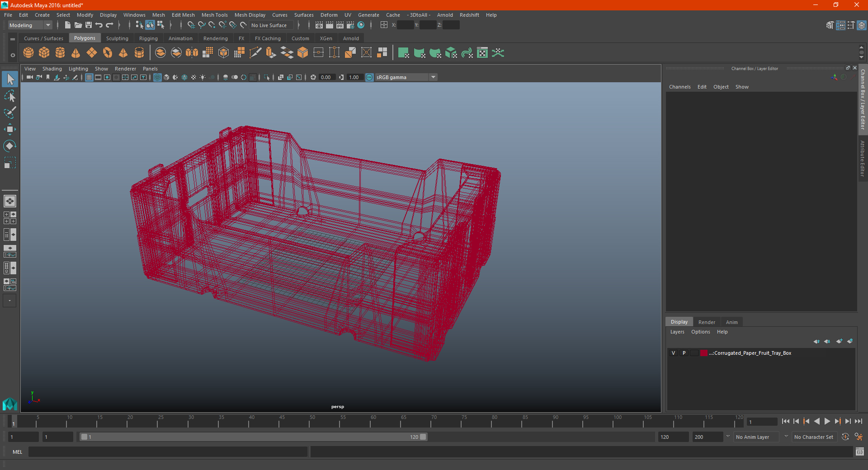This screenshot has width=868, height=470.
Task: Activate the Scale tool in the toolbox
Action: click(10, 163)
